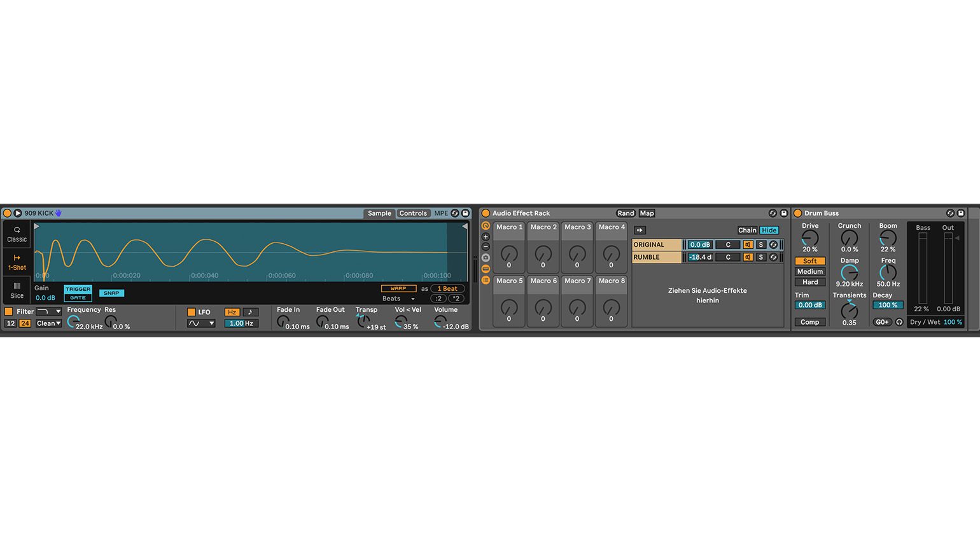Viewport: 980px width, 541px height.
Task: Toggle the WARP switch
Action: point(398,288)
